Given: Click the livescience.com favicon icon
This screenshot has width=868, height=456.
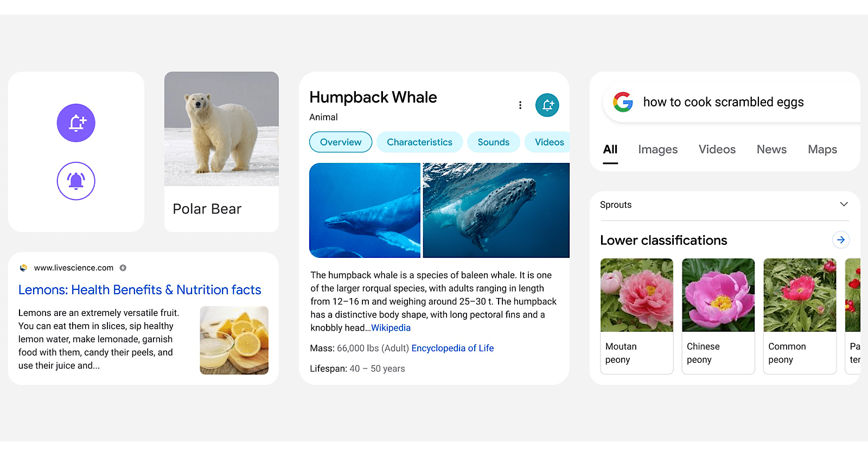Looking at the screenshot, I should coord(23,268).
